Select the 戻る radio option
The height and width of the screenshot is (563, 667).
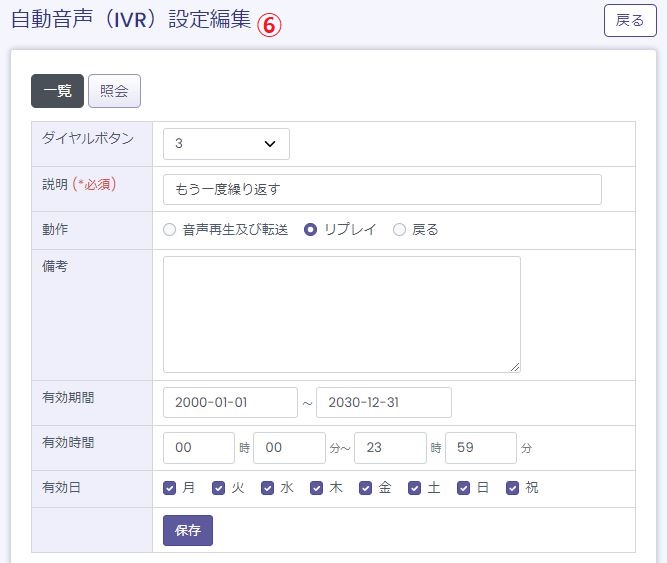400,230
